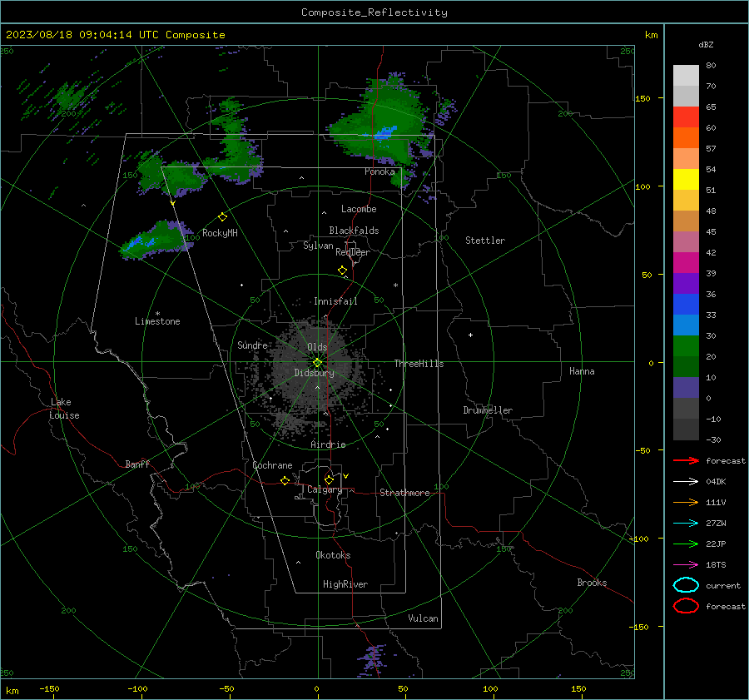Screen dimensions: 749x700
Task: Click the Limestone label
Action: 157,321
